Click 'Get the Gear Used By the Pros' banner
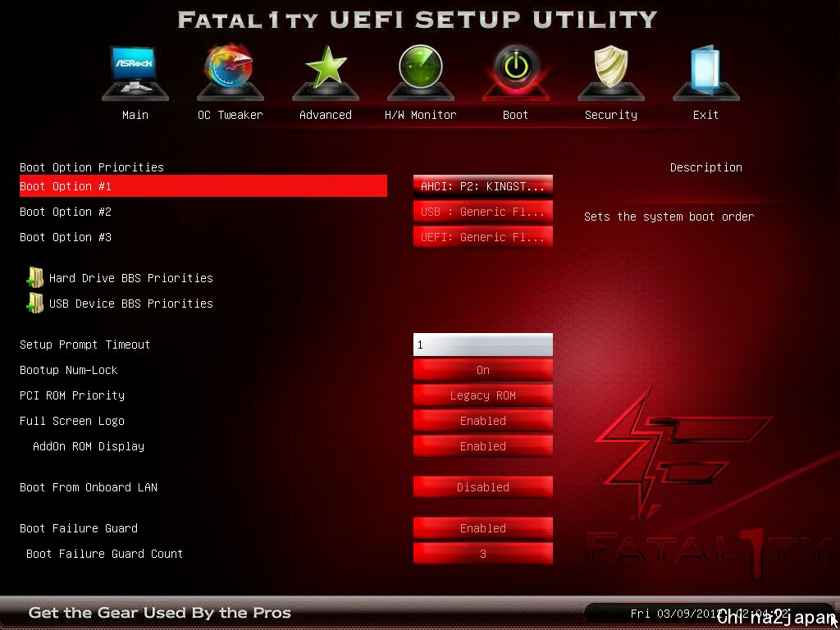 click(x=159, y=612)
